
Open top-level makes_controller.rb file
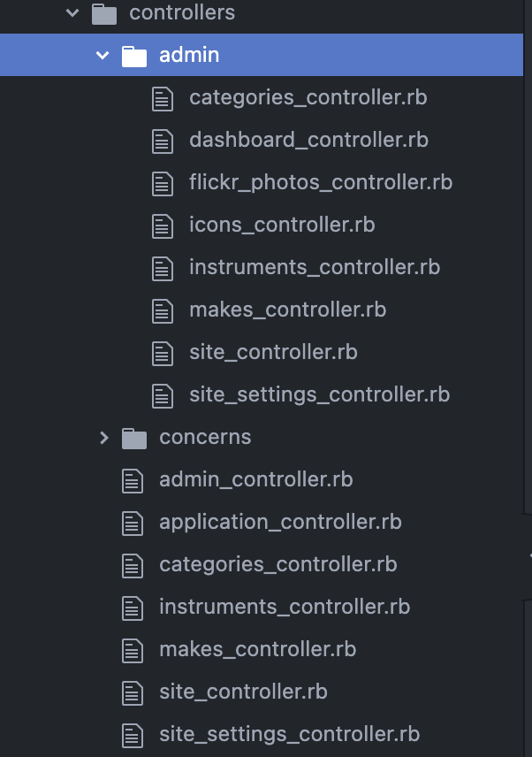coord(257,649)
